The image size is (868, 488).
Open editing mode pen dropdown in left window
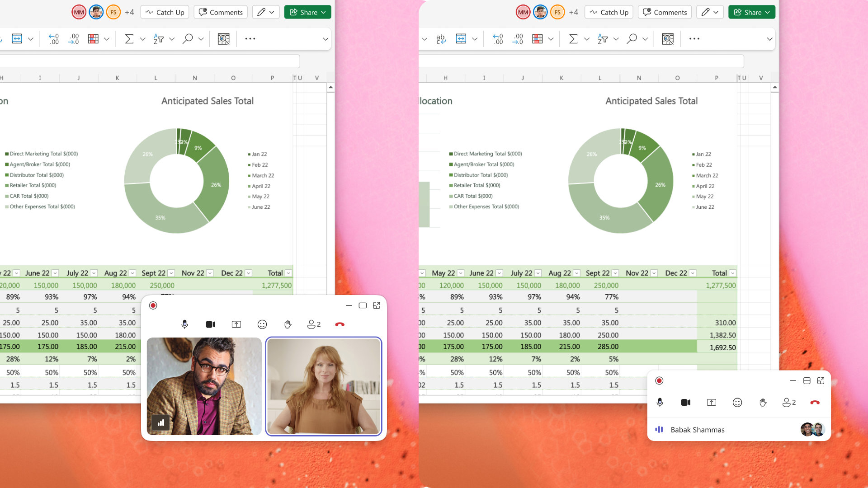[x=266, y=12]
